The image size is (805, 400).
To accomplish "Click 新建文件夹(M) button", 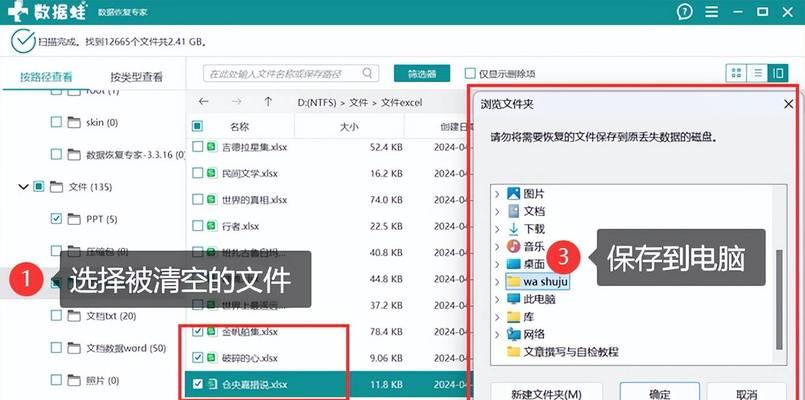I will (546, 394).
